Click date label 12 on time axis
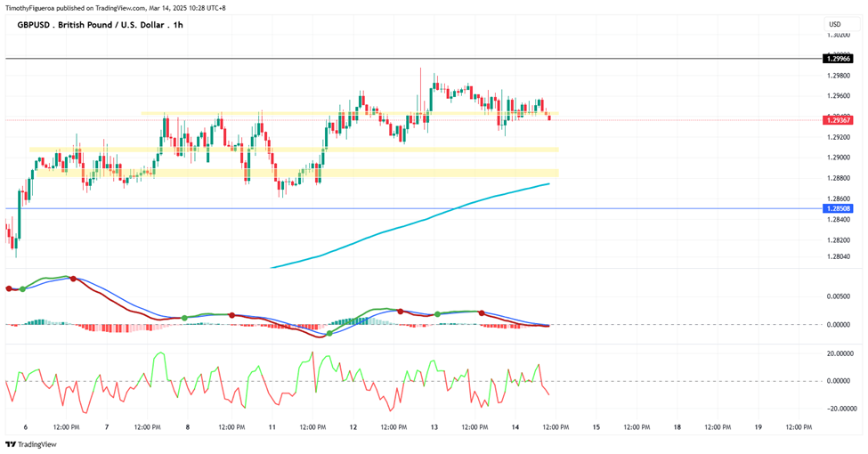868x454 pixels. tap(353, 427)
